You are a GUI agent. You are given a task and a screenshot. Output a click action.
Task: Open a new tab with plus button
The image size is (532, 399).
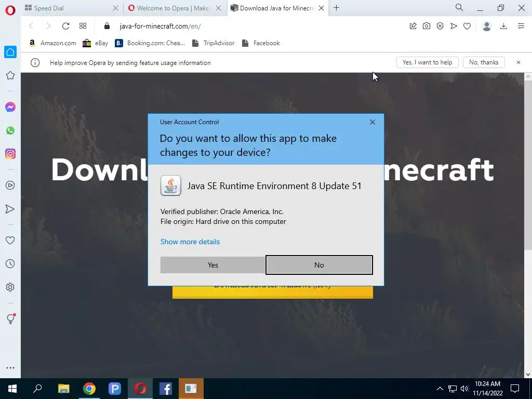pyautogui.click(x=336, y=8)
